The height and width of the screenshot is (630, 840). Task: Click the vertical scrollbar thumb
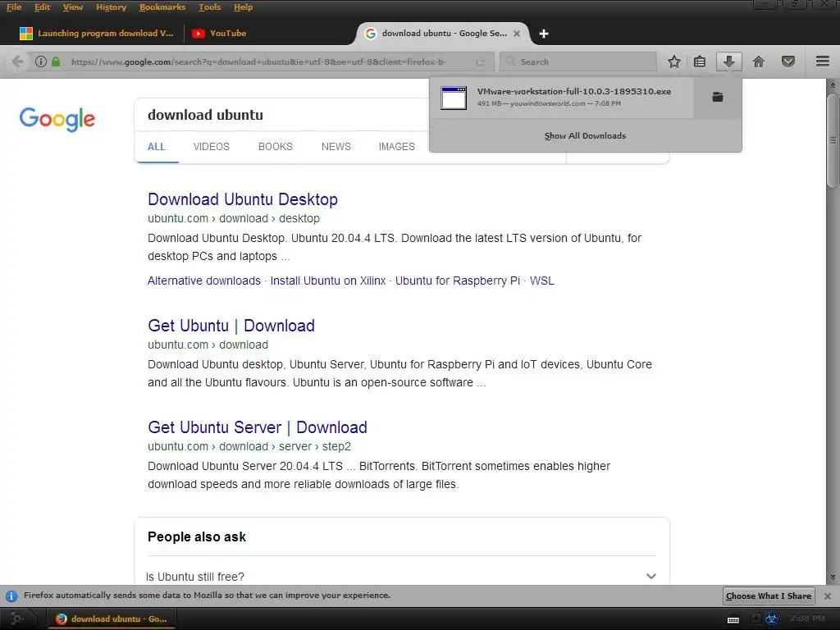coord(833,140)
